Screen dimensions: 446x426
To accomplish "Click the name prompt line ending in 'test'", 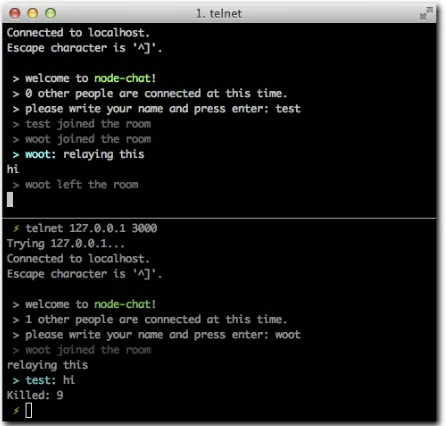I will (x=157, y=109).
